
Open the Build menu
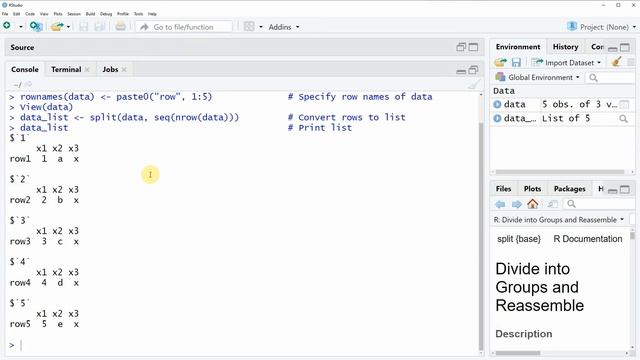point(90,14)
